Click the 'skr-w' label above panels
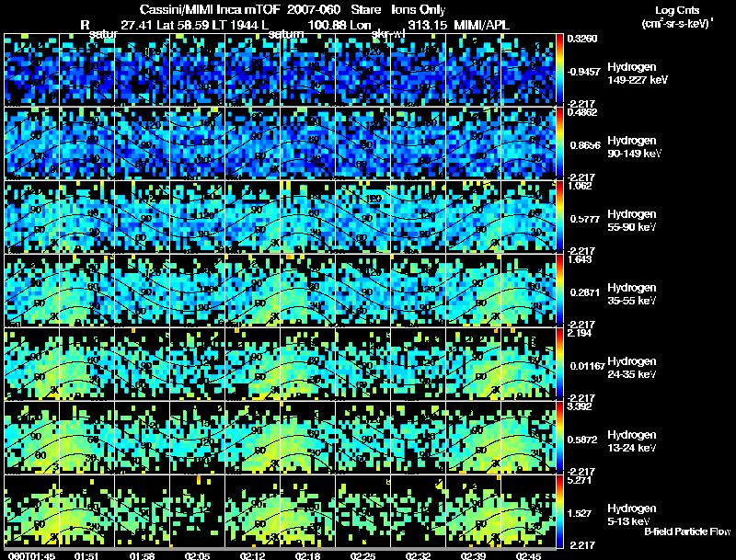The height and width of the screenshot is (560, 736). tap(388, 34)
